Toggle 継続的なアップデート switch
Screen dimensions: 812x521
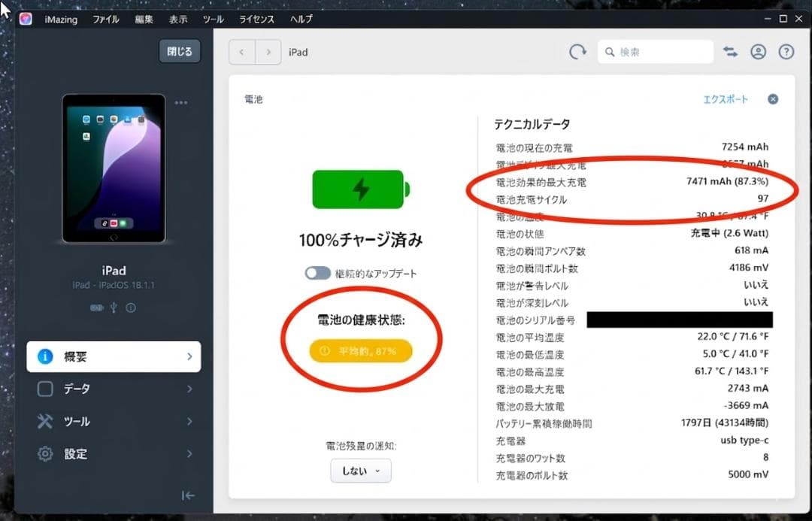coord(317,273)
